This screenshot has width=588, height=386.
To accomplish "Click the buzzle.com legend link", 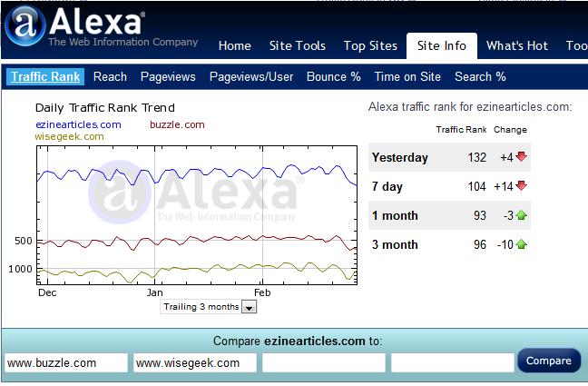I will point(177,124).
